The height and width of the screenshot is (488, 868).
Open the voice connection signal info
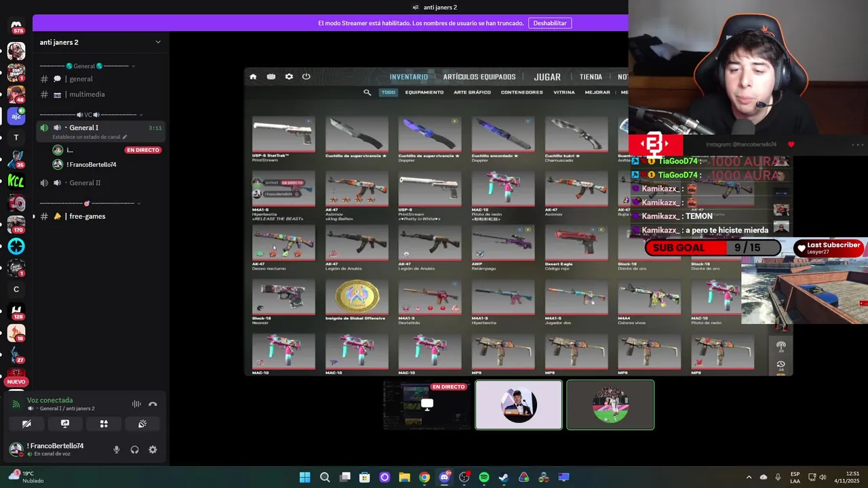click(17, 404)
